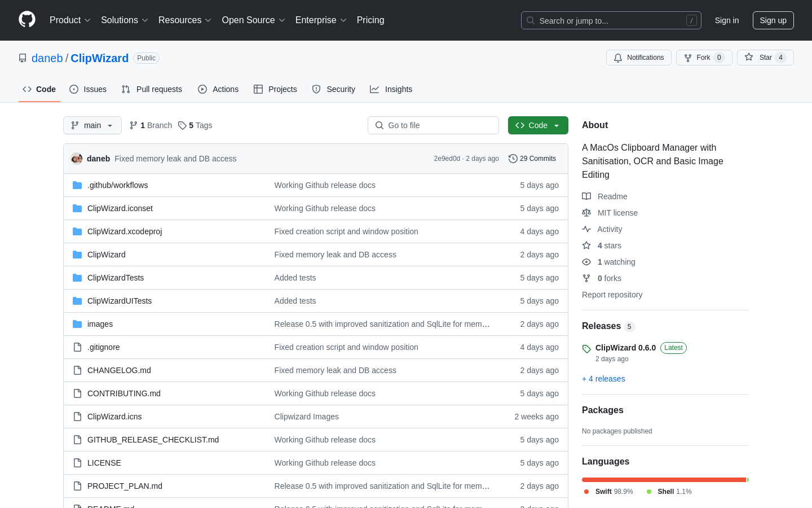The height and width of the screenshot is (508, 812).
Task: Click the Go to file search field
Action: click(x=433, y=125)
